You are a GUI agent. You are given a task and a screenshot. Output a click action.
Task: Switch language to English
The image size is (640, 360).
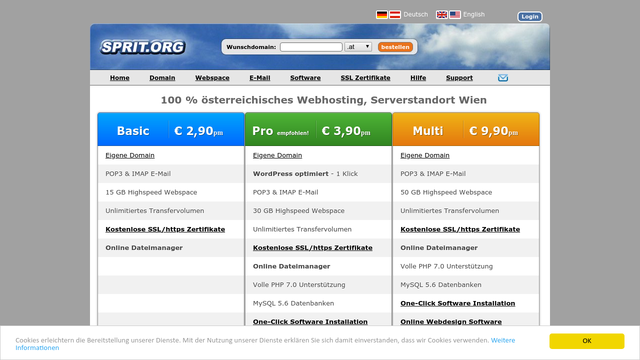pos(474,15)
